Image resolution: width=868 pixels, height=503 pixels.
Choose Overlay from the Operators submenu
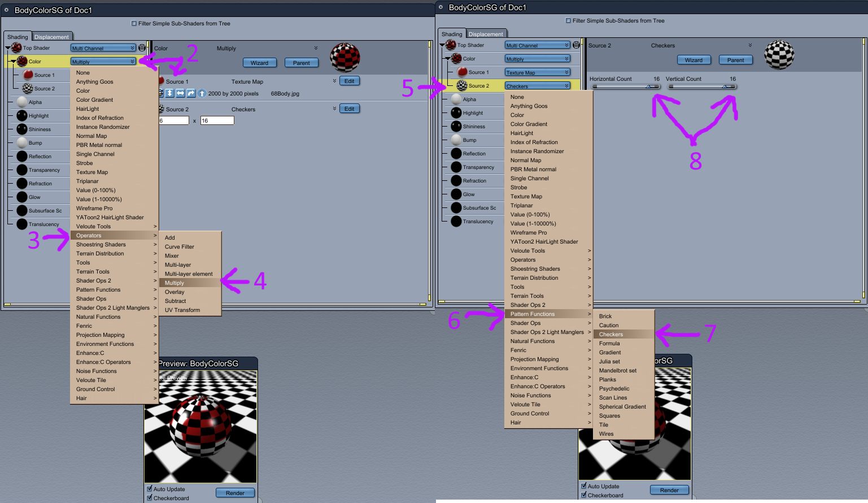point(190,292)
